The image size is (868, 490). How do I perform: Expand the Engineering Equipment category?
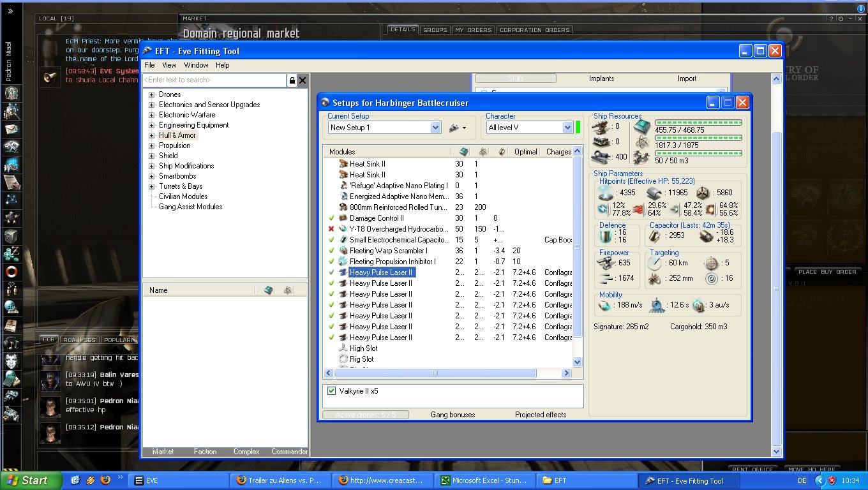(x=152, y=125)
